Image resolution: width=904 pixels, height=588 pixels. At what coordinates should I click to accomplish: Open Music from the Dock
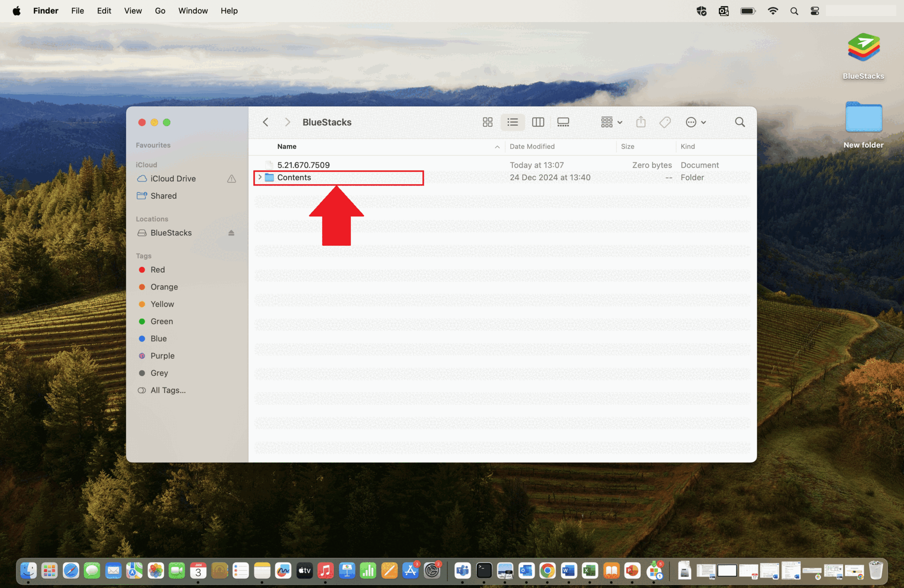(325, 571)
